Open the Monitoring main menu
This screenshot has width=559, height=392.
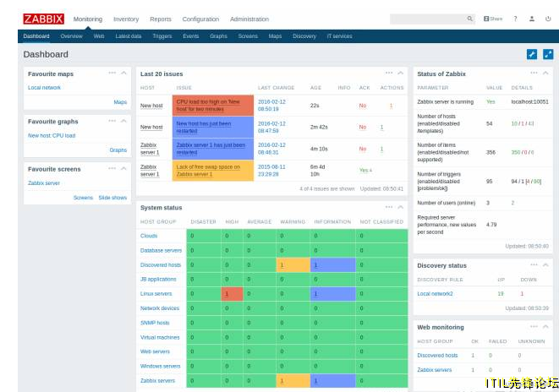tap(88, 19)
